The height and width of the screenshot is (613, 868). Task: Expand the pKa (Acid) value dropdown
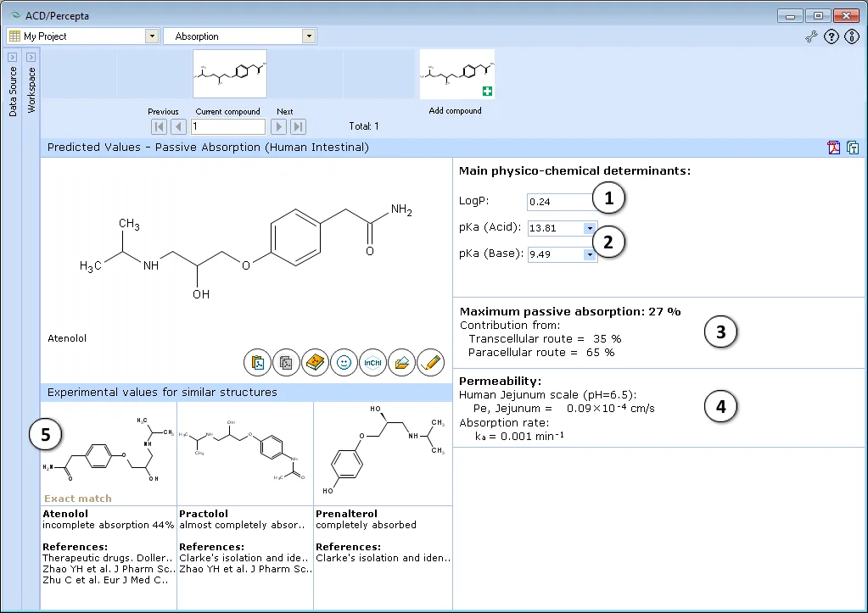coord(590,228)
